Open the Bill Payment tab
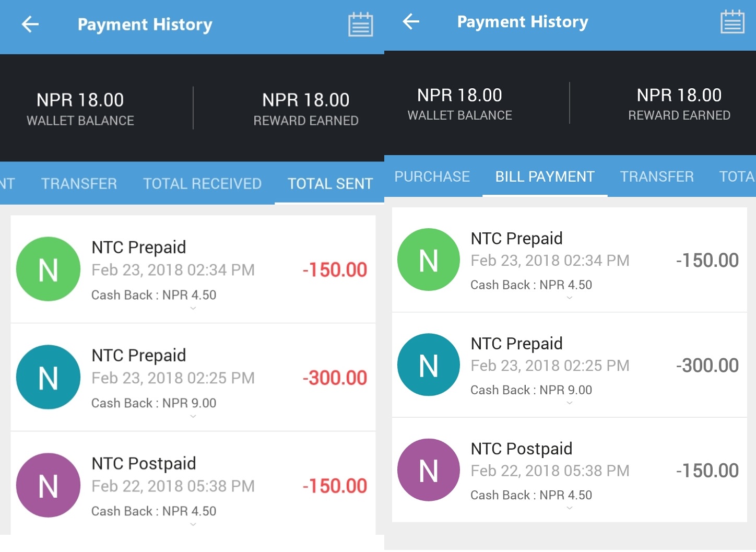 click(545, 177)
